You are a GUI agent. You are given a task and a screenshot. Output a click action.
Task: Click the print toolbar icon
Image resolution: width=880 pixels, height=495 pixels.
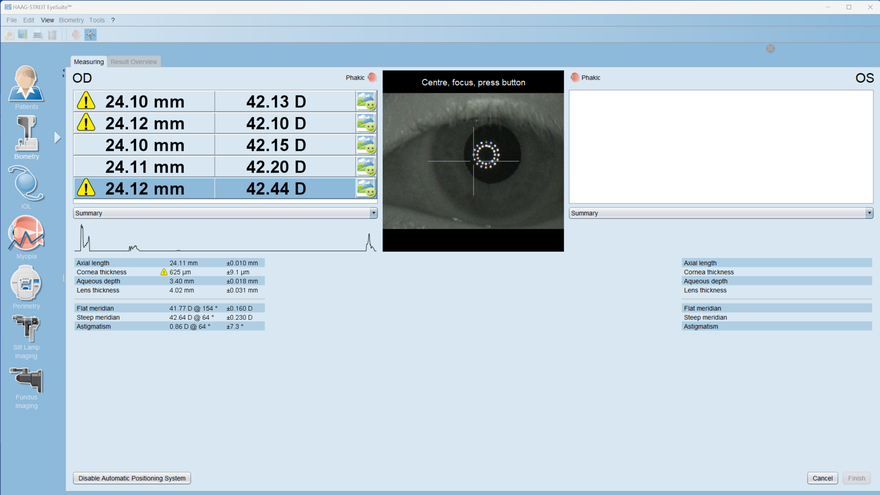point(38,35)
